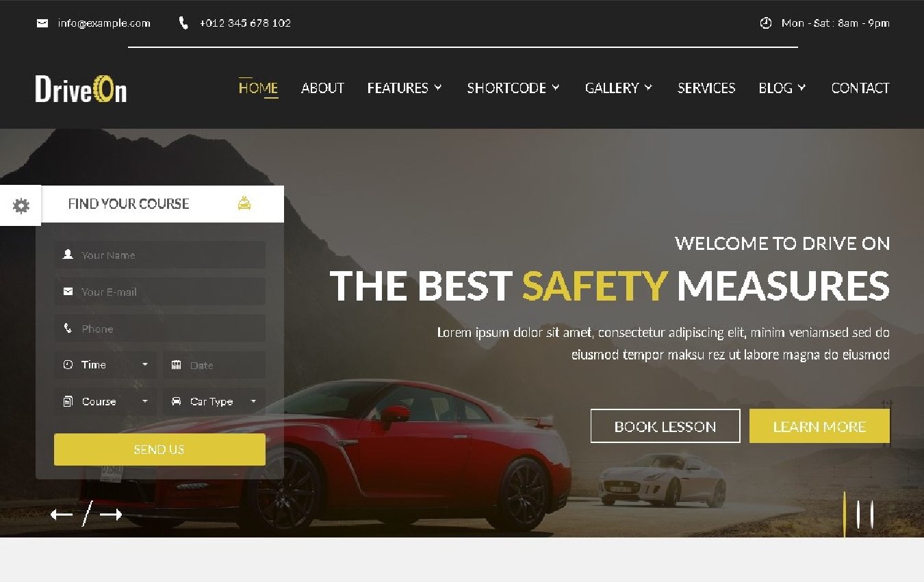The width and height of the screenshot is (924, 582).
Task: Submit form with Send Us button
Action: click(159, 450)
